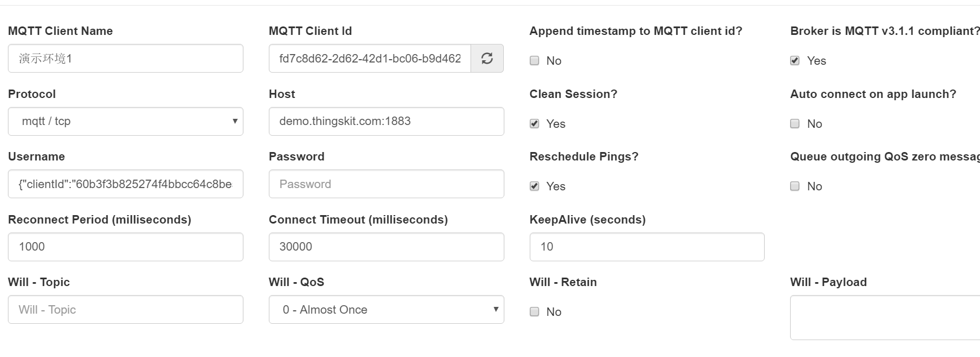980x357 pixels.
Task: Click the Host field demo.thingskit.com:1883
Action: click(x=387, y=121)
